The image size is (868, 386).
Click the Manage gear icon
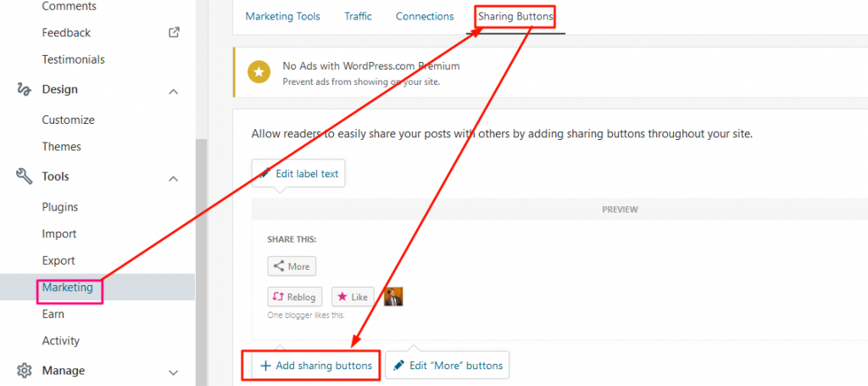[x=23, y=370]
